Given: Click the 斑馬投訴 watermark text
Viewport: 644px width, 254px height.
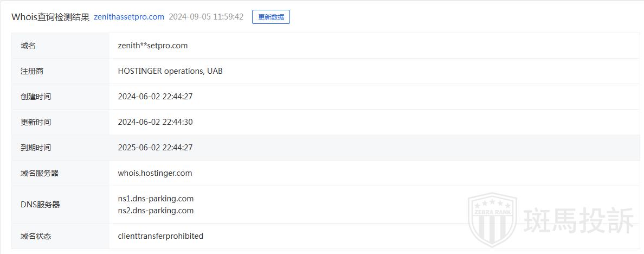Looking at the screenshot, I should click(578, 220).
